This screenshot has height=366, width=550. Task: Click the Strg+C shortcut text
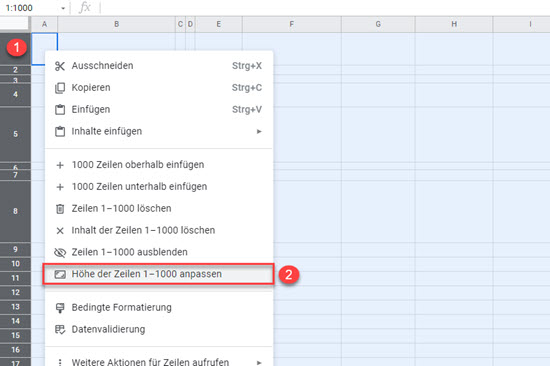coord(247,88)
